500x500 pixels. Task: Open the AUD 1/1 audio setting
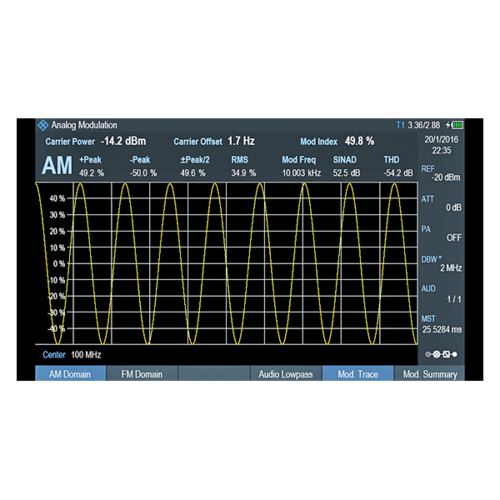(x=441, y=294)
